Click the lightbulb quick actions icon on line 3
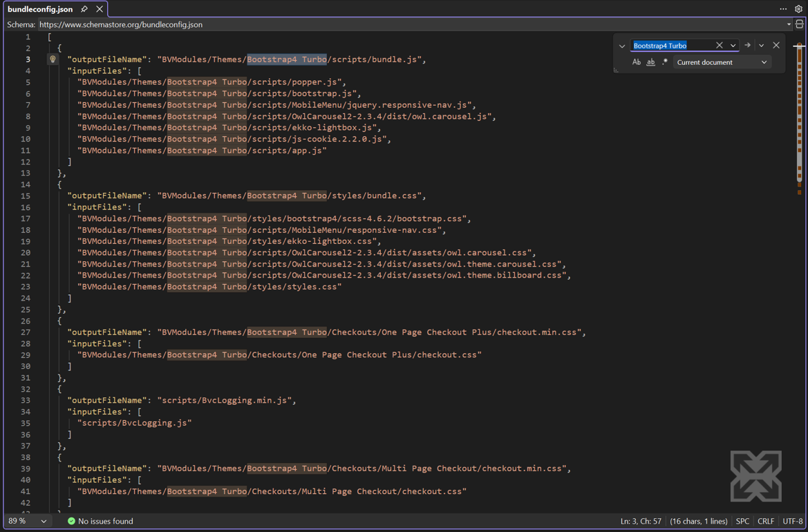Image resolution: width=808 pixels, height=532 pixels. (53, 59)
